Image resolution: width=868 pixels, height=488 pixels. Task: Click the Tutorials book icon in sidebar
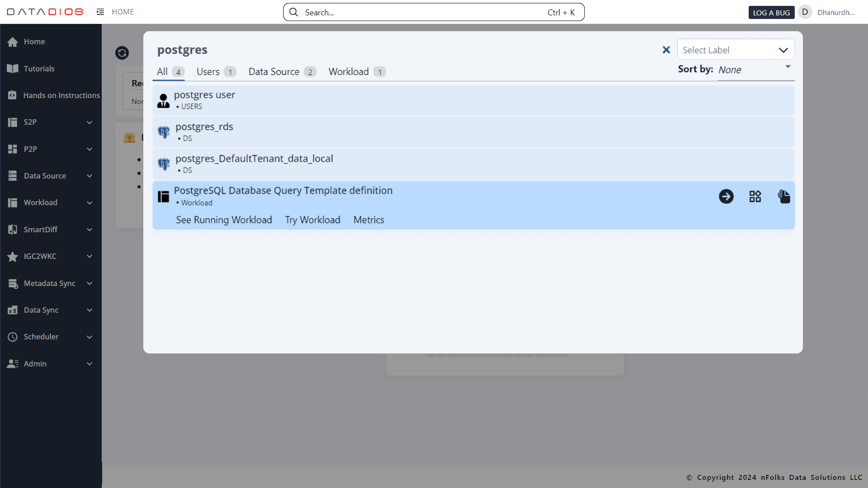point(13,69)
